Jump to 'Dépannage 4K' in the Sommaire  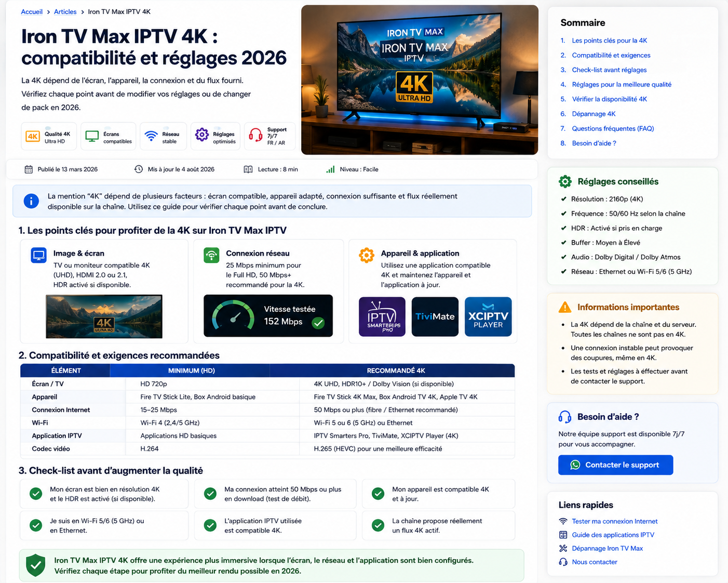click(594, 114)
